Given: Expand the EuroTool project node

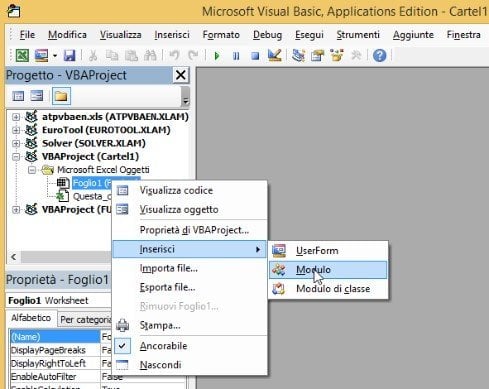Looking at the screenshot, I should coord(16,130).
